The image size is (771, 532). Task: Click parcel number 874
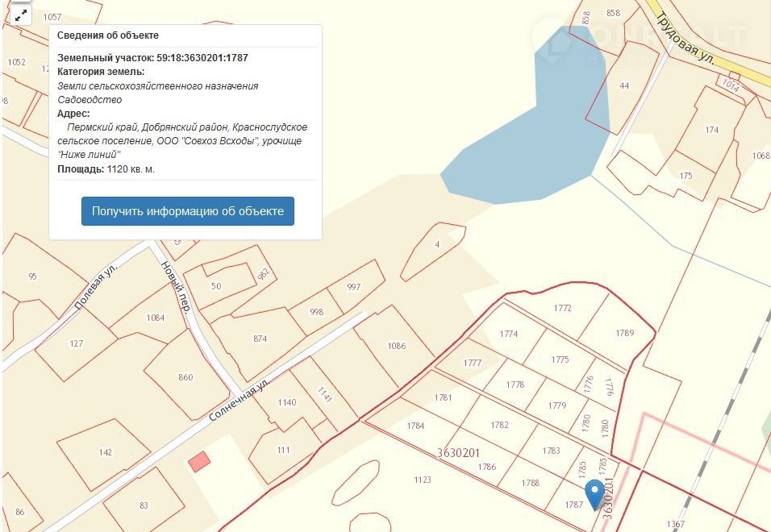(x=260, y=339)
